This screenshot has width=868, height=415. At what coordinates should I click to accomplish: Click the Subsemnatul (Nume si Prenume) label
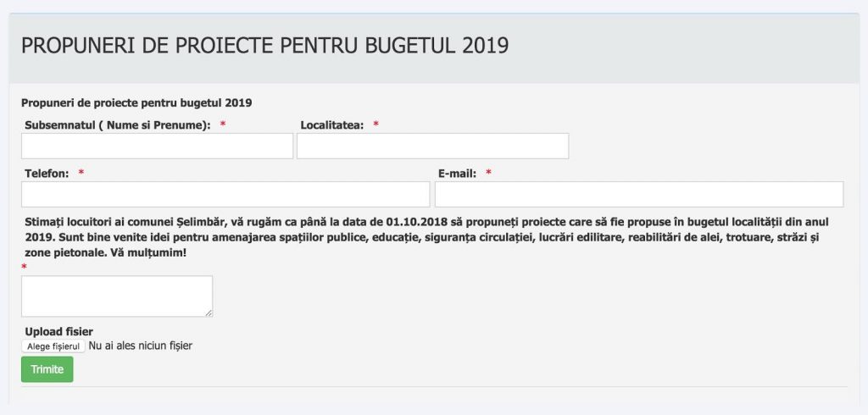coord(118,125)
